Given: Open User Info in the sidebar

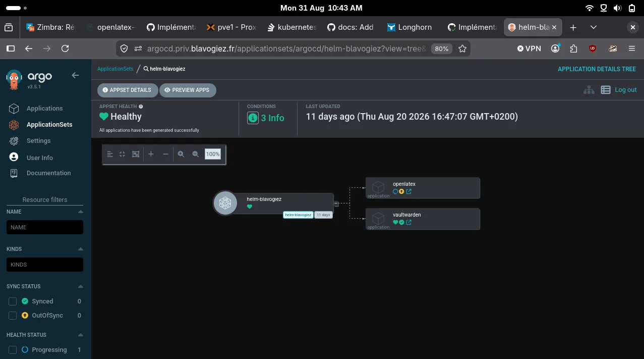Looking at the screenshot, I should [39, 158].
